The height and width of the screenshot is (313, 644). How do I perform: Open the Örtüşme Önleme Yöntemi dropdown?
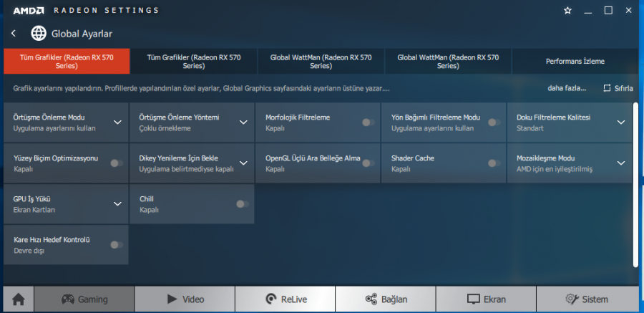[243, 122]
